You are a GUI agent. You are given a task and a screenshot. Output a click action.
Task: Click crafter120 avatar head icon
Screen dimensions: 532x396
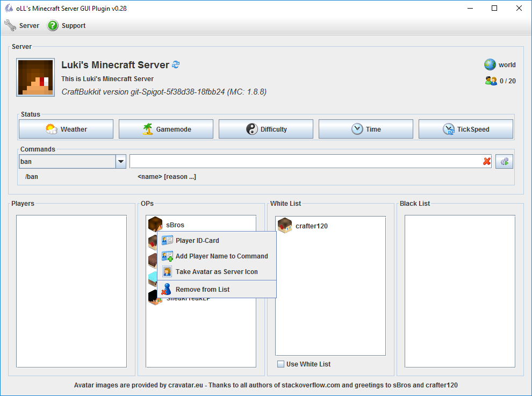coord(285,226)
